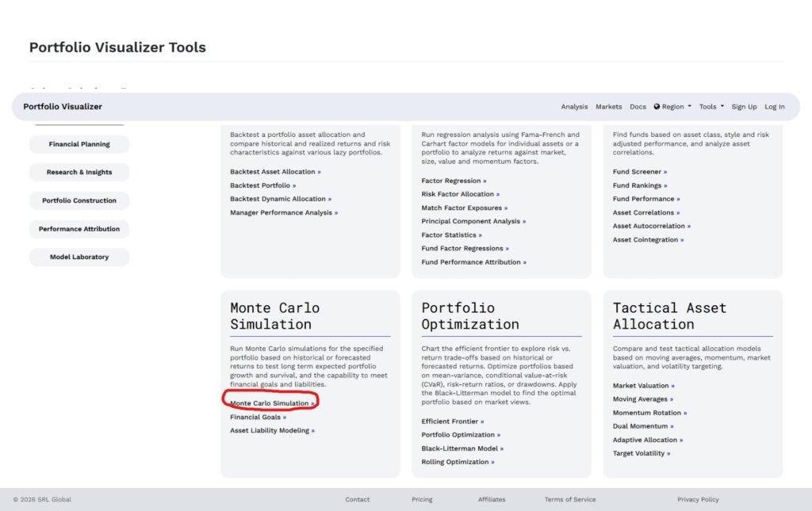Open Manager Performance Analysis link
The image size is (812, 511).
click(284, 212)
